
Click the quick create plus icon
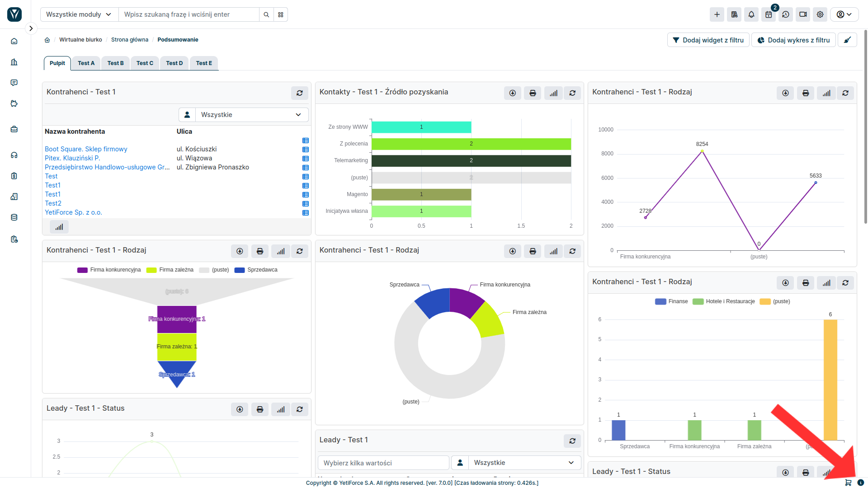coord(717,14)
